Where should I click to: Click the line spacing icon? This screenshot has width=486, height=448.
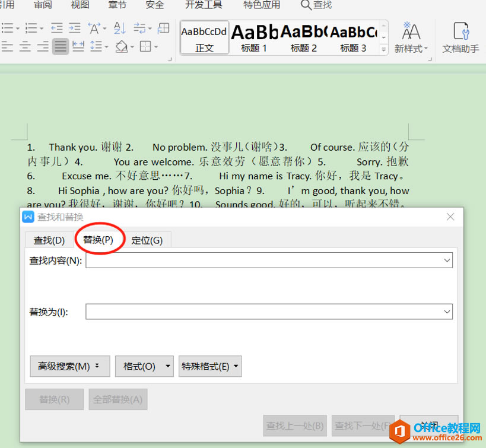pos(96,47)
